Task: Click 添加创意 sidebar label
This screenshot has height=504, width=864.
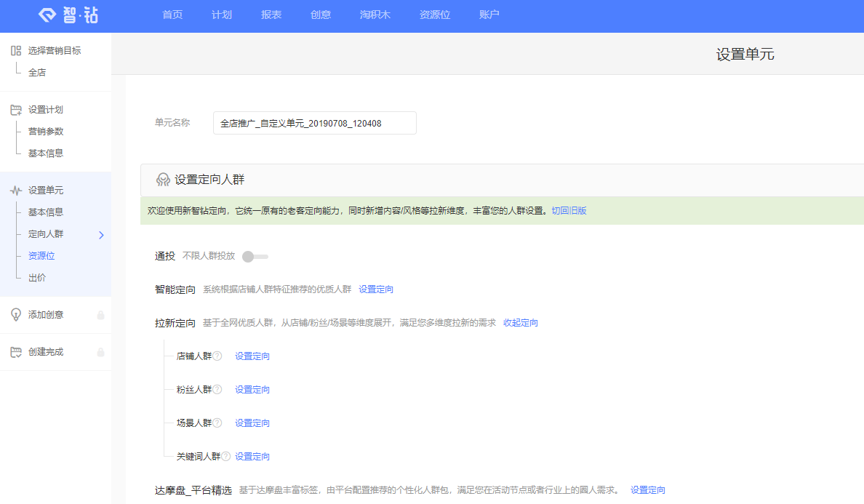Action: tap(46, 314)
